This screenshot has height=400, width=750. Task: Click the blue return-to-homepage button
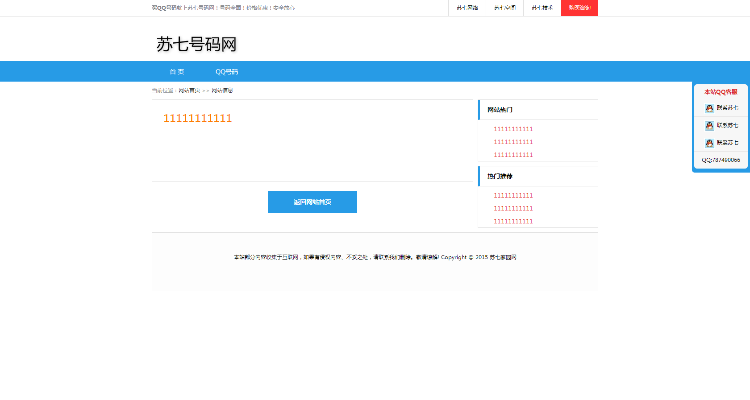click(x=312, y=202)
